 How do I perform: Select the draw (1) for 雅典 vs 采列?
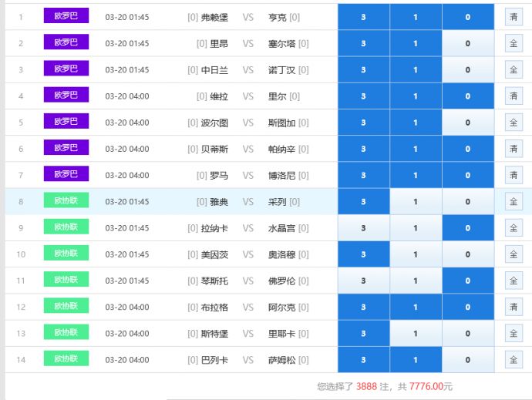[x=416, y=202]
